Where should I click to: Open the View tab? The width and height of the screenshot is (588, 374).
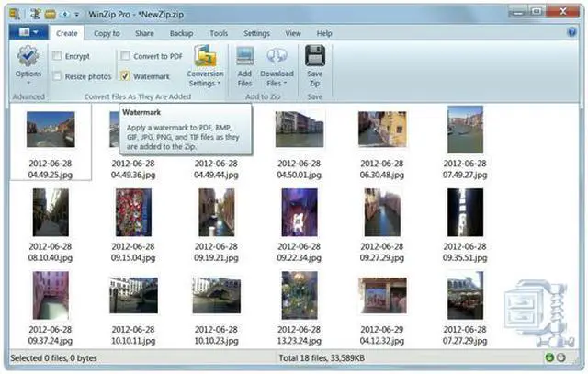(293, 33)
